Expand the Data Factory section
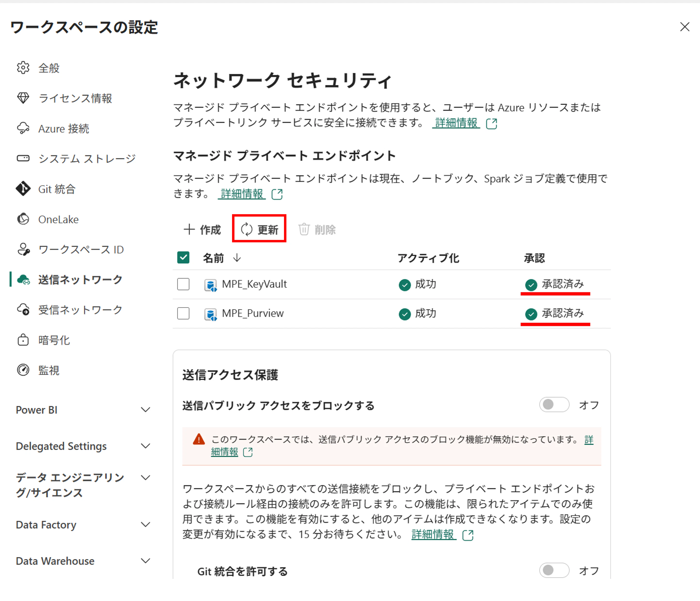Image resolution: width=700 pixels, height=601 pixels. point(146,524)
